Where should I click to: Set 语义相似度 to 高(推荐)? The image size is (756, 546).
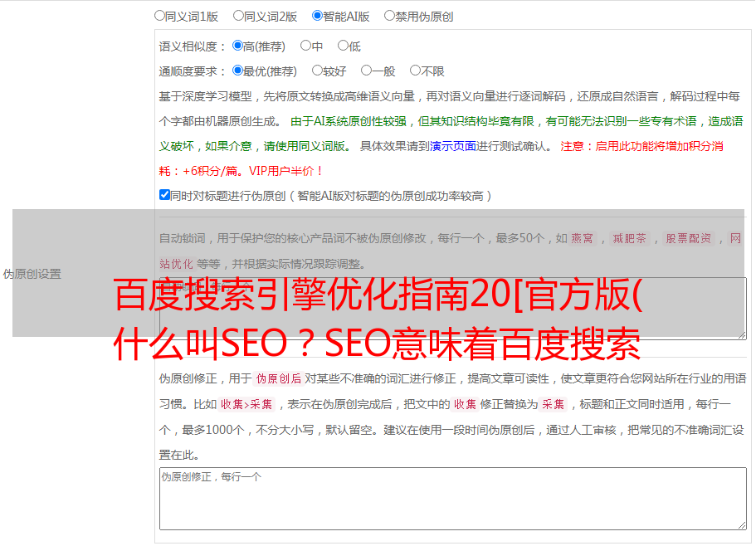(x=237, y=46)
